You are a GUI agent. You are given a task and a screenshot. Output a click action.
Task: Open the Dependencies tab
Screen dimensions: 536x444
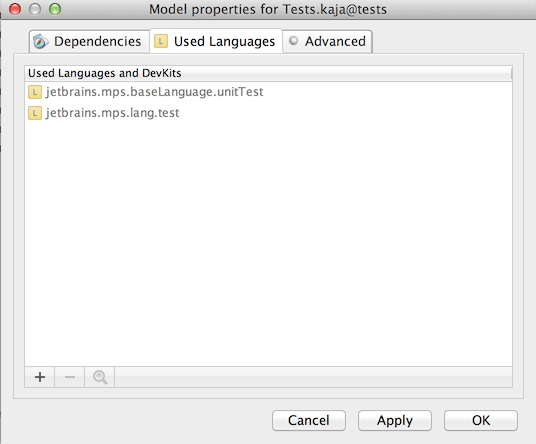click(x=90, y=41)
